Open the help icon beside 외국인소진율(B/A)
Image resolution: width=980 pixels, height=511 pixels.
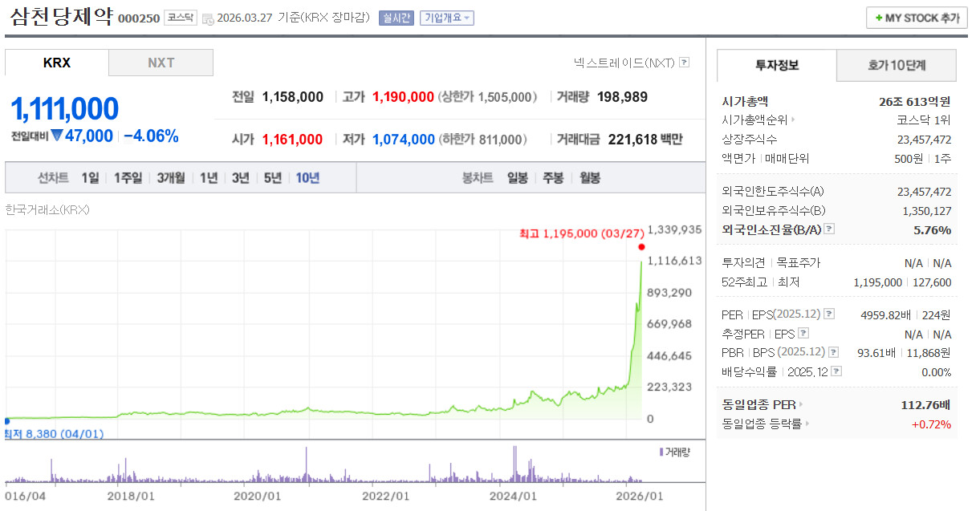(828, 229)
